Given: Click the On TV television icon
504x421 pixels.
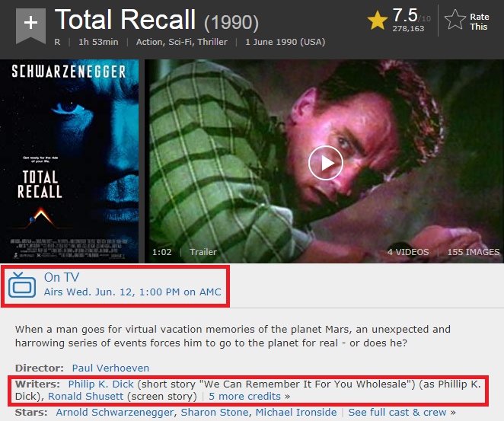Looking at the screenshot, I should [x=22, y=285].
